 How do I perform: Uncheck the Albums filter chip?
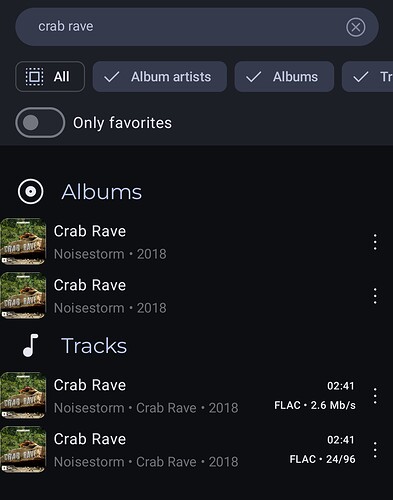[284, 77]
